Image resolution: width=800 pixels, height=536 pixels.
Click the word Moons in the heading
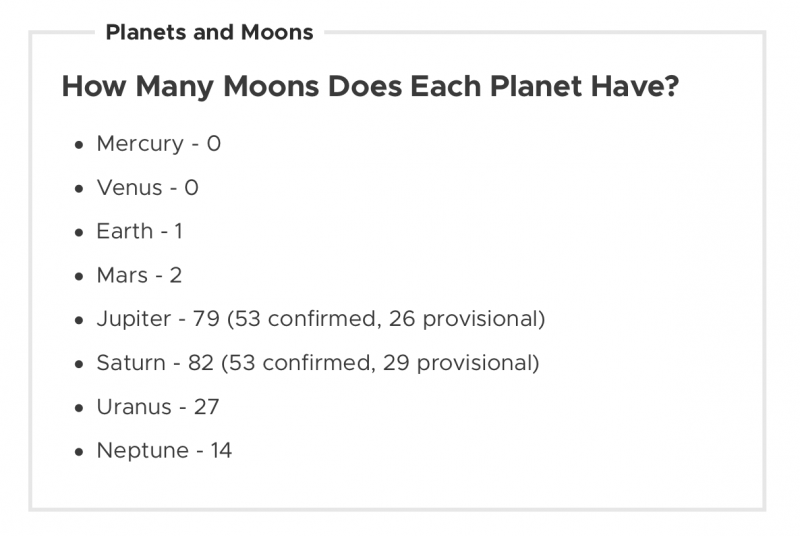tap(271, 86)
